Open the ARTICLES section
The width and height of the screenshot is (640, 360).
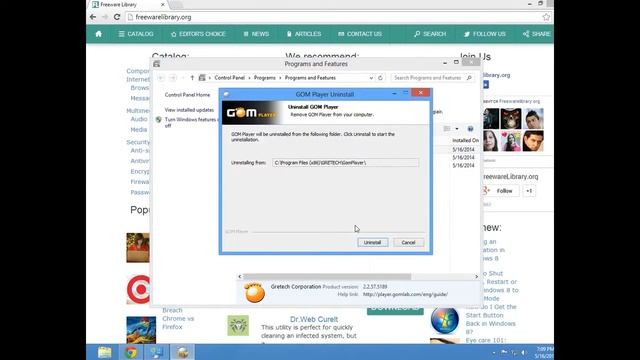click(304, 34)
